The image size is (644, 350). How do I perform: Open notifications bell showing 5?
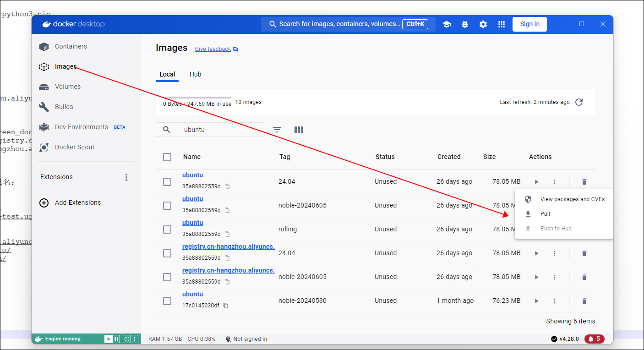(x=594, y=339)
